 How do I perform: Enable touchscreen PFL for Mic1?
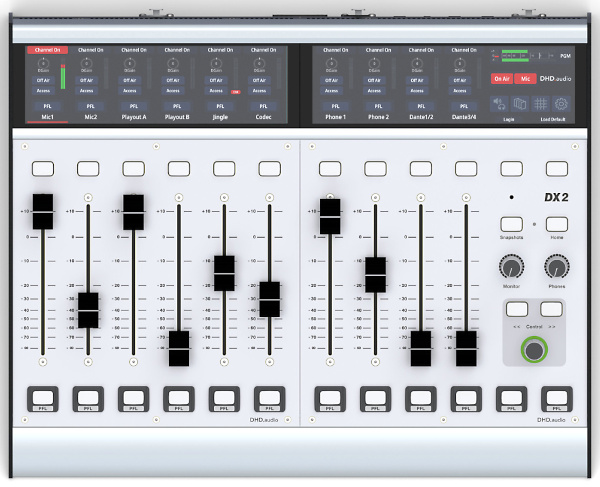(47, 106)
